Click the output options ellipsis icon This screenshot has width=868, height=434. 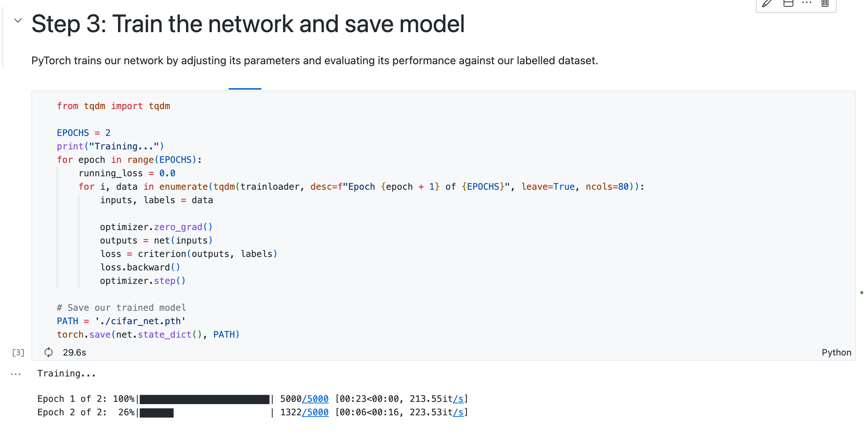[x=15, y=373]
